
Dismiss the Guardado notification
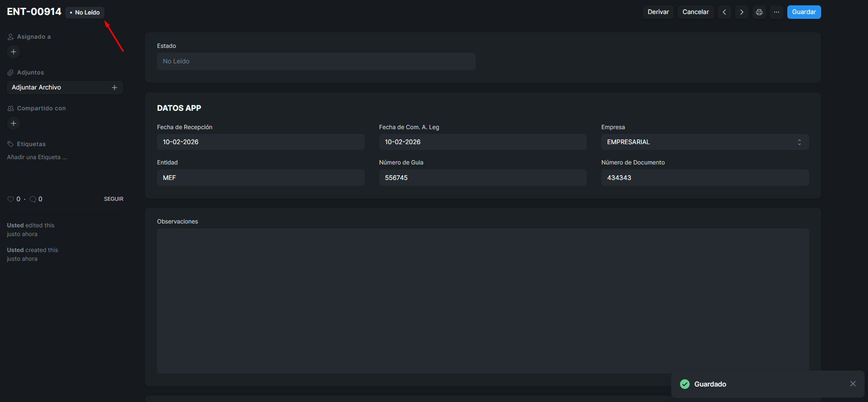(853, 384)
